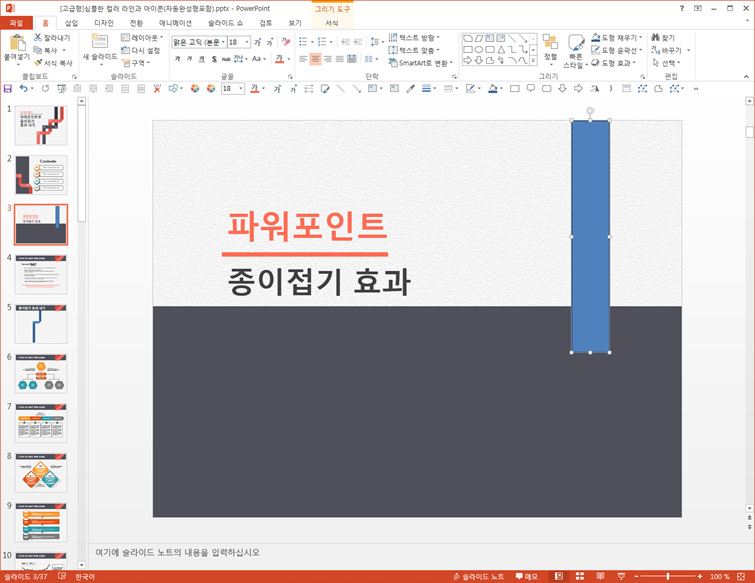The width and height of the screenshot is (755, 583).
Task: Toggle left text alignment
Action: [303, 59]
